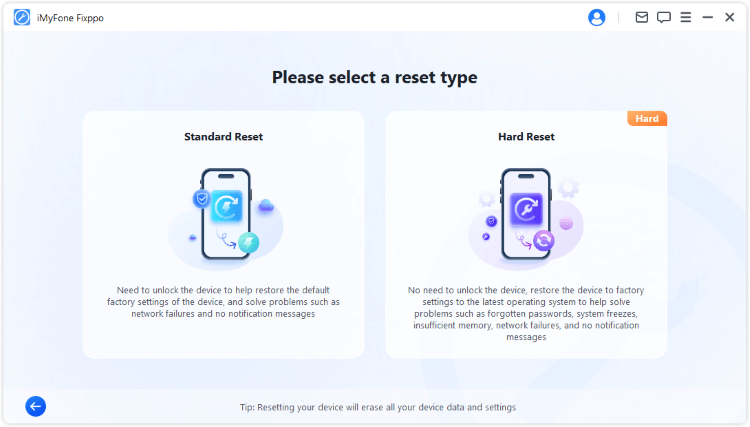Click the purple sync badge on Hard Reset illustration

click(x=543, y=241)
